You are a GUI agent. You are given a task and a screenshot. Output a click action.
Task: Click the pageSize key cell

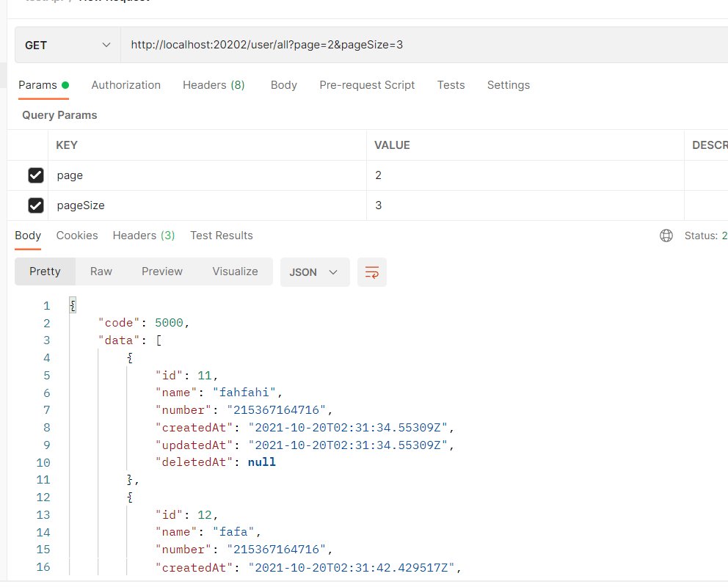207,205
